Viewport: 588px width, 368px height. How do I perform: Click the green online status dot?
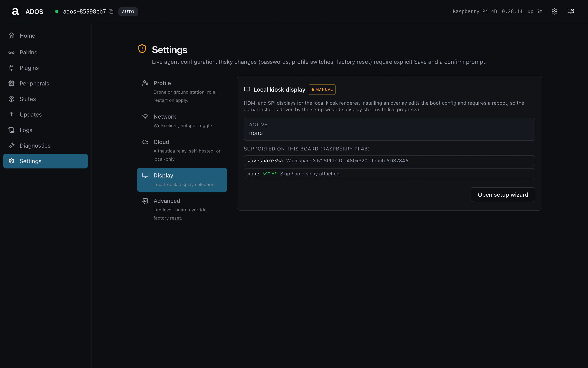point(57,11)
